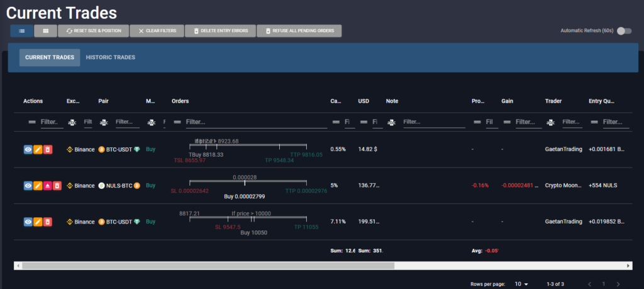Screen dimensions: 644x289
Task: Click the price bar above TTP 9816.05
Action: coord(248,145)
